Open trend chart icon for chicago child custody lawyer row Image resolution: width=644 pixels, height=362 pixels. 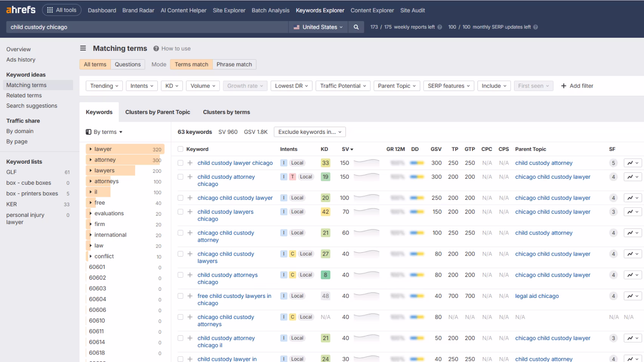[x=633, y=198]
